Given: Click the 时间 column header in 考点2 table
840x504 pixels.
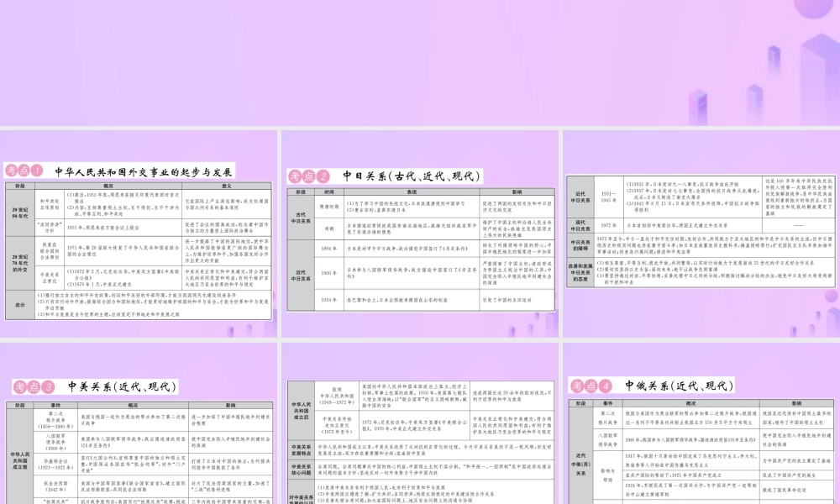Looking at the screenshot, I should click(x=329, y=192).
